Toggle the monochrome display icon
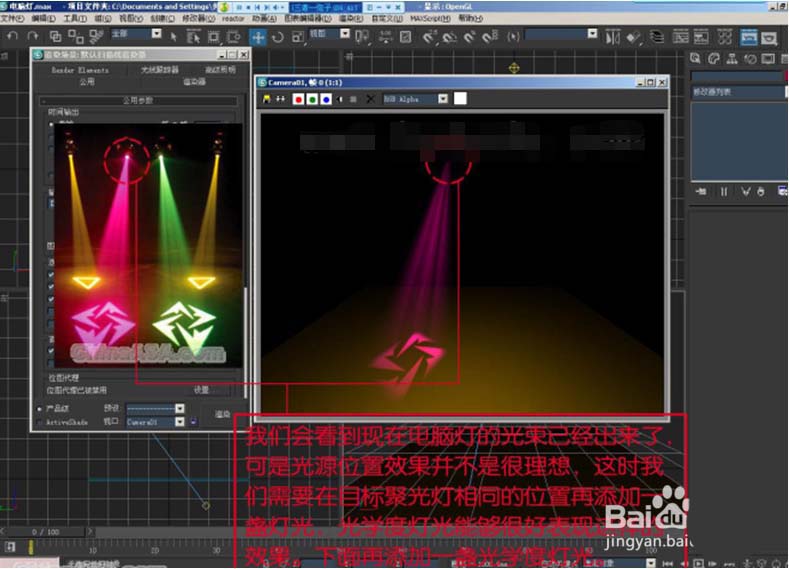789x569 pixels. [353, 99]
